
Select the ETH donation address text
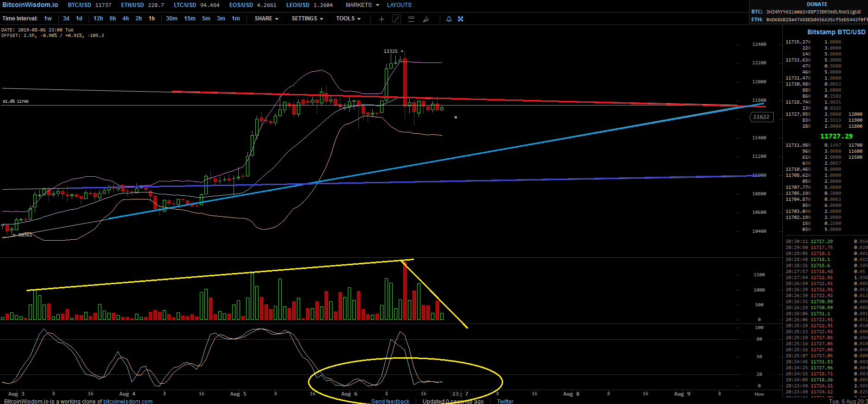tap(817, 19)
